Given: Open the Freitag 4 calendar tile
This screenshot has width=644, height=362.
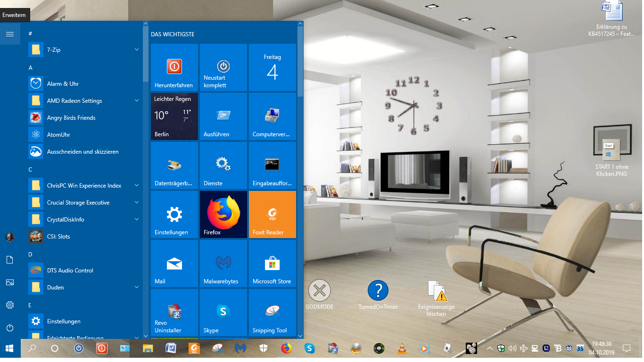Looking at the screenshot, I should 272,67.
